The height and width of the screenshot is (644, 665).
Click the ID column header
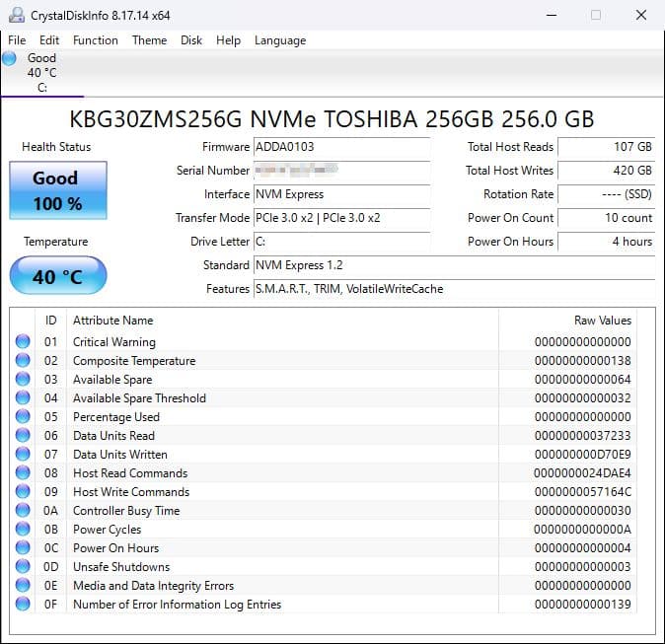[x=50, y=321]
